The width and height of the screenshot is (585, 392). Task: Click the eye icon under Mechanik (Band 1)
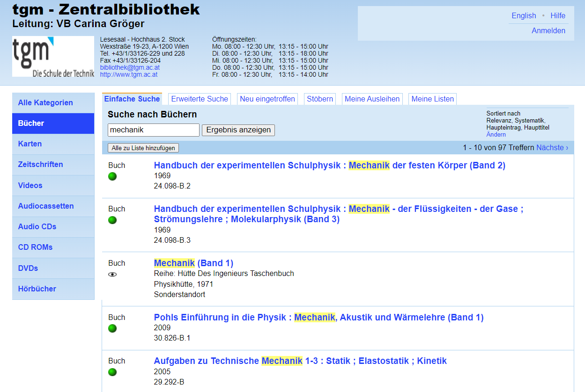[112, 275]
